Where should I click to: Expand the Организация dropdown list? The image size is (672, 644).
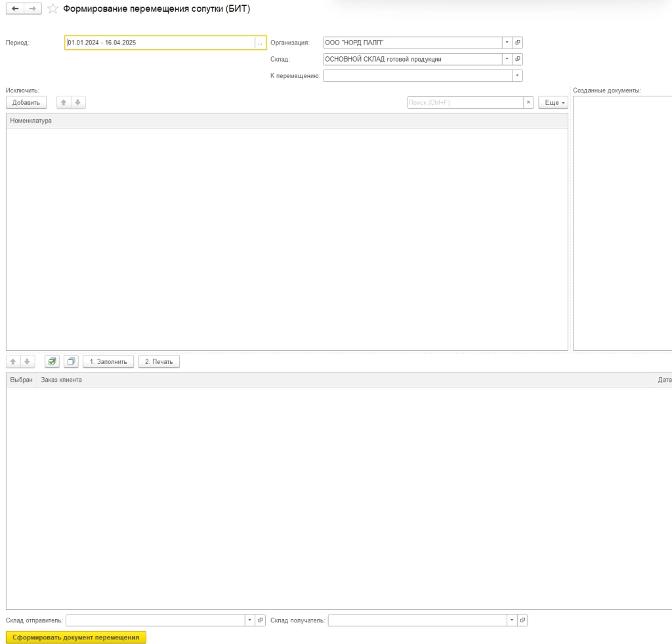coord(507,43)
